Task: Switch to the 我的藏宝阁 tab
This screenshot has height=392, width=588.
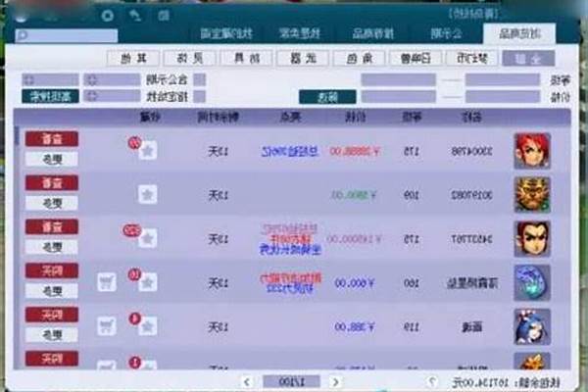Action: tap(226, 33)
